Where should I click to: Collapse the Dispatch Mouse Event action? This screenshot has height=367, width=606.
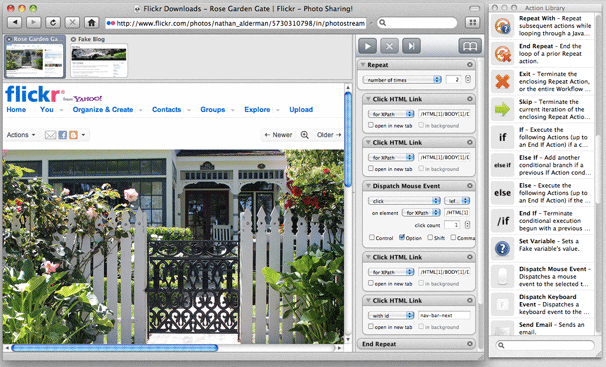click(368, 186)
